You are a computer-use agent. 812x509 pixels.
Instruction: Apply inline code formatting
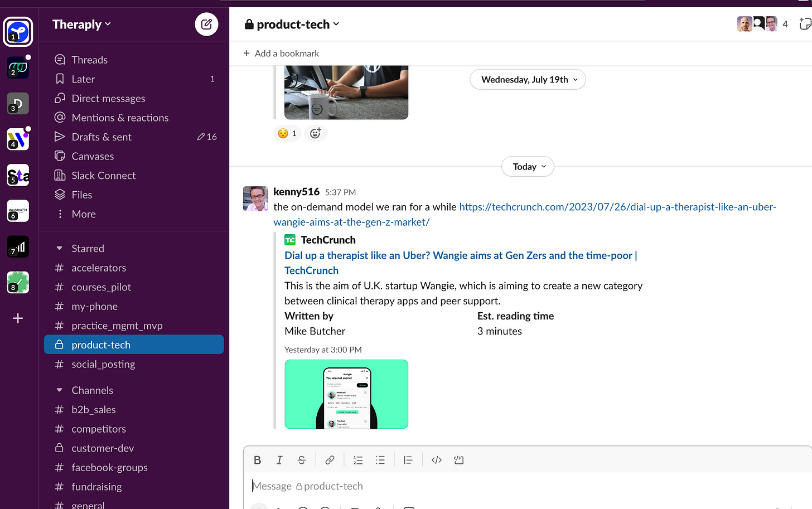click(x=437, y=460)
